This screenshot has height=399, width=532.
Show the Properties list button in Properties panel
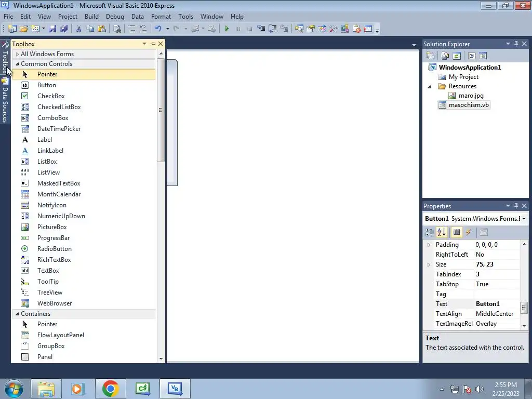pos(457,232)
